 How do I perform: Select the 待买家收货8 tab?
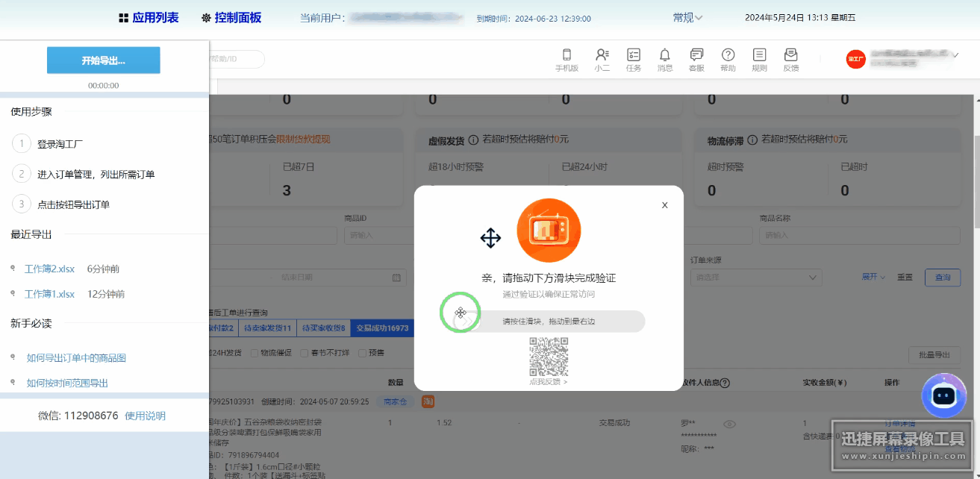coord(323,328)
